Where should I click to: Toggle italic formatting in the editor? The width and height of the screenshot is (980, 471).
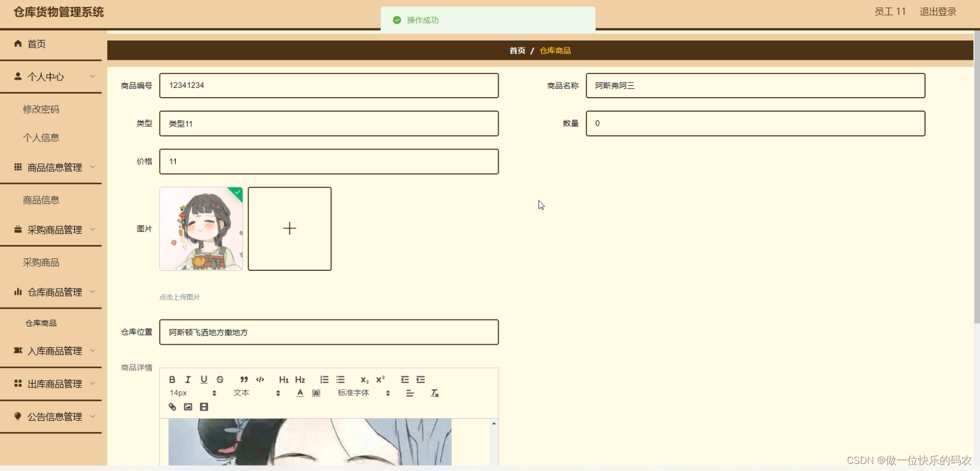(188, 380)
